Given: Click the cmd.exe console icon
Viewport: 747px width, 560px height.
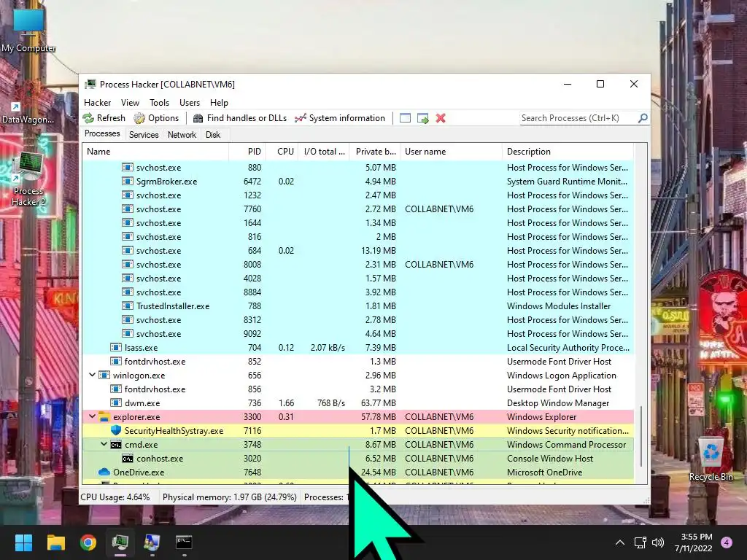Looking at the screenshot, I should [116, 445].
